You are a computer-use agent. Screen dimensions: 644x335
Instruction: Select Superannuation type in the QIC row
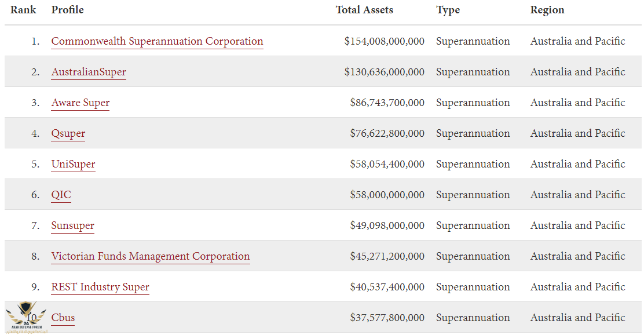click(473, 195)
